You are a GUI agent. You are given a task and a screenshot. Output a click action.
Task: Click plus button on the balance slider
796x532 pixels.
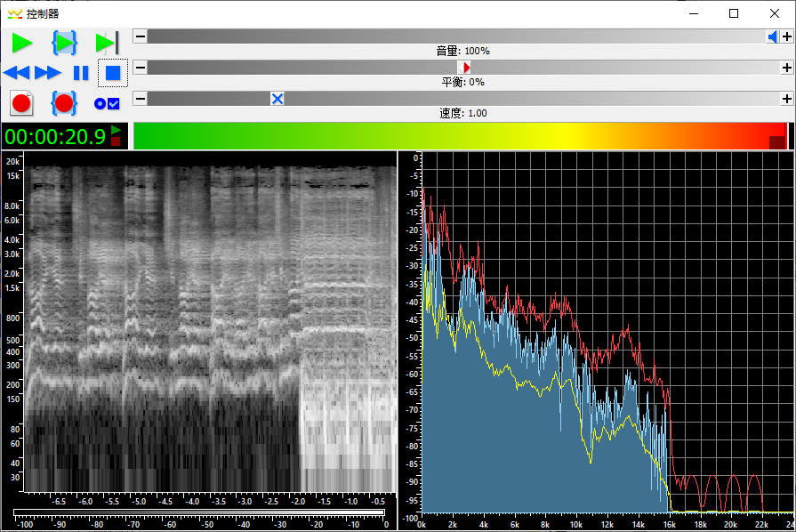pos(786,68)
